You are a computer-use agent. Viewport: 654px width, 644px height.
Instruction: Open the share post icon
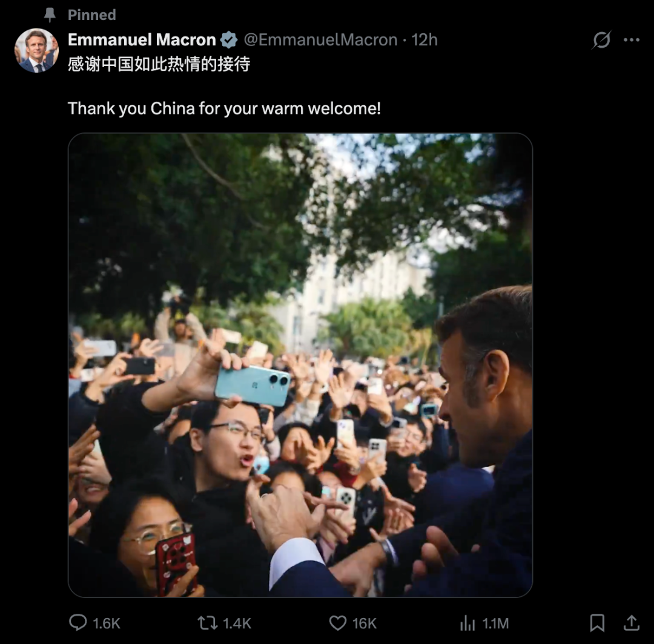click(631, 623)
